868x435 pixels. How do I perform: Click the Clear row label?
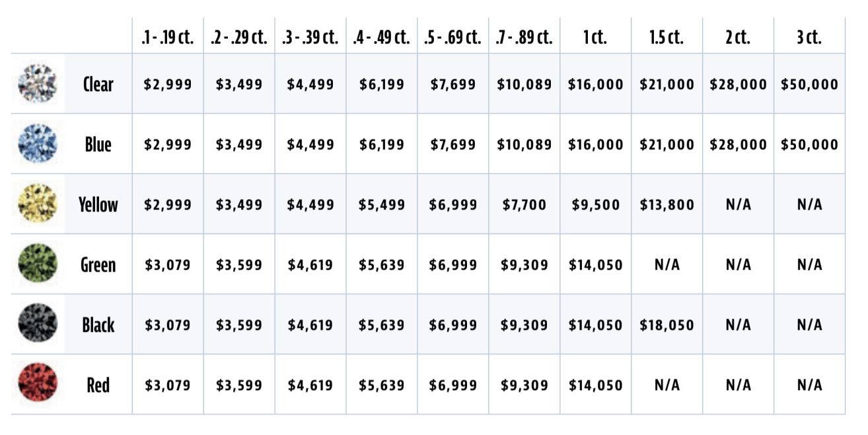pyautogui.click(x=98, y=84)
